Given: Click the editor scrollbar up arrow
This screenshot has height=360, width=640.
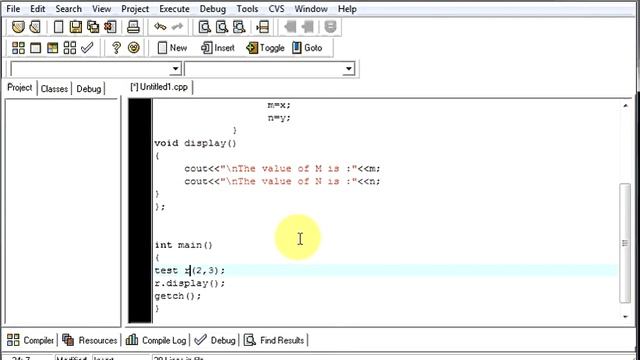Looking at the screenshot, I should pos(625,105).
